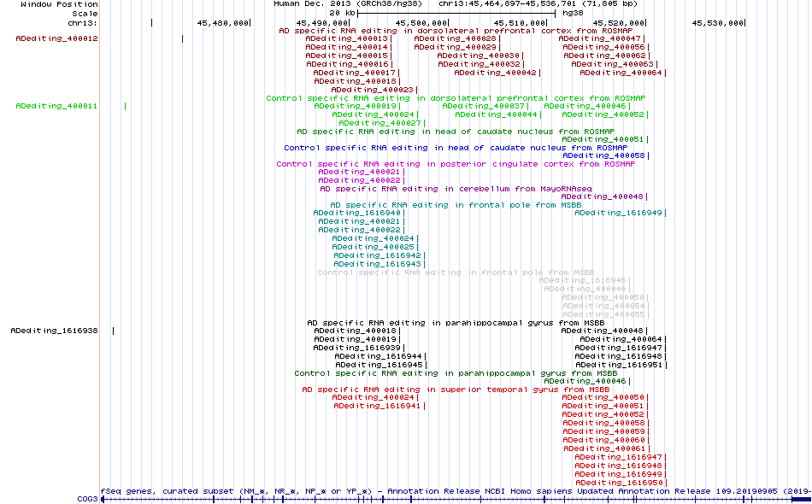
Task: Select the ADediting_1616950 item at bottom
Action: [x=619, y=483]
